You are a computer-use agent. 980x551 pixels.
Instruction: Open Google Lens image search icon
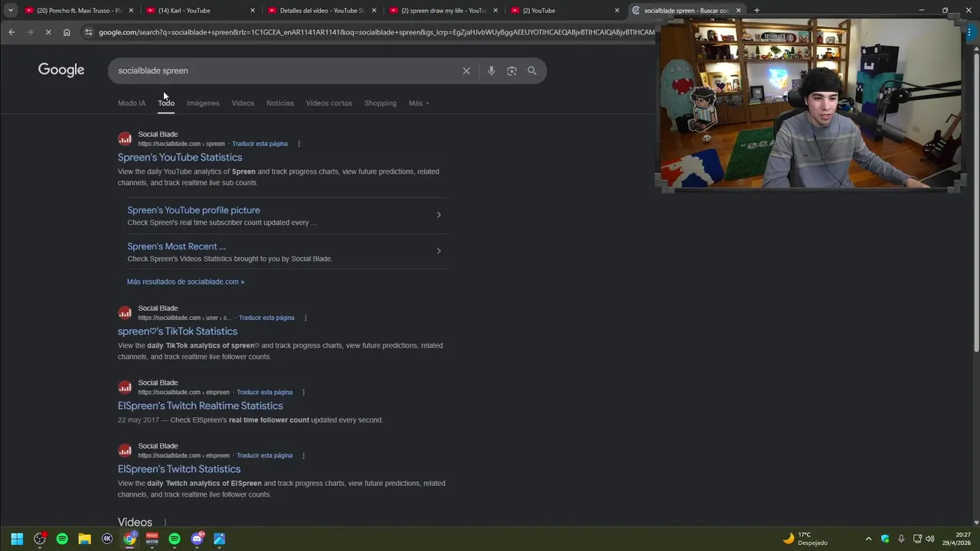511,70
